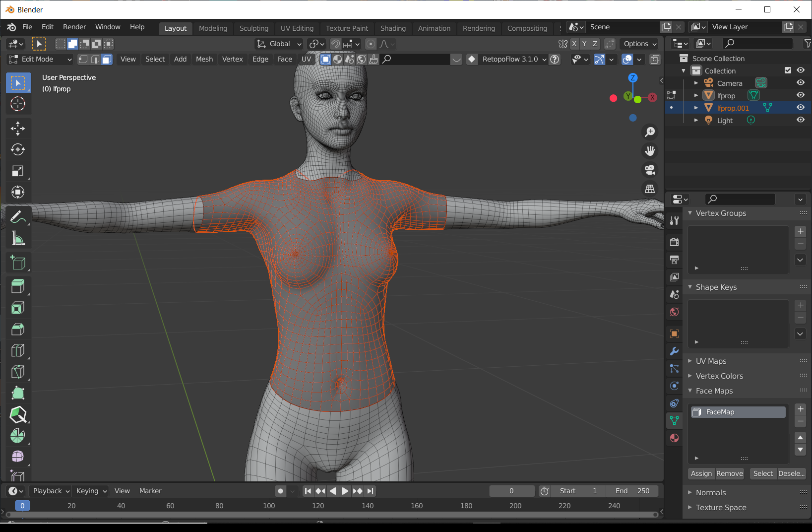Select the Measure tool

click(18, 239)
